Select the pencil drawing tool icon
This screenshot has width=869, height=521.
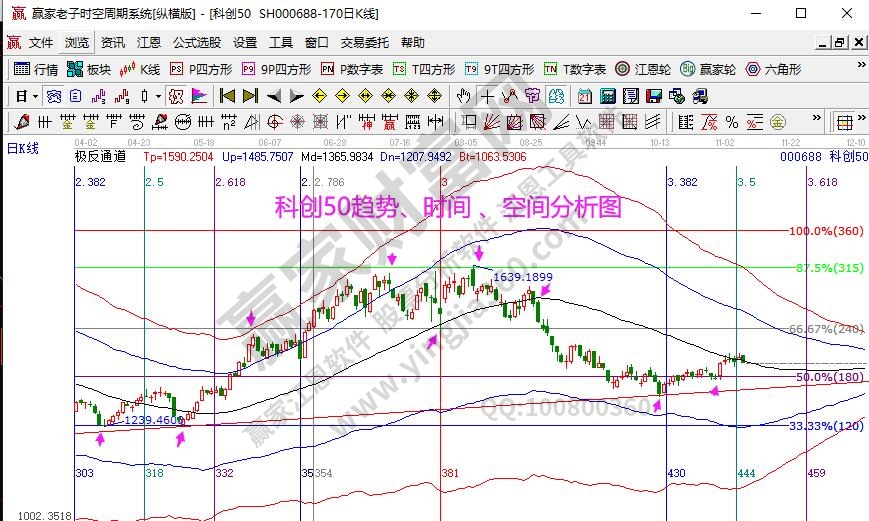tap(22, 121)
